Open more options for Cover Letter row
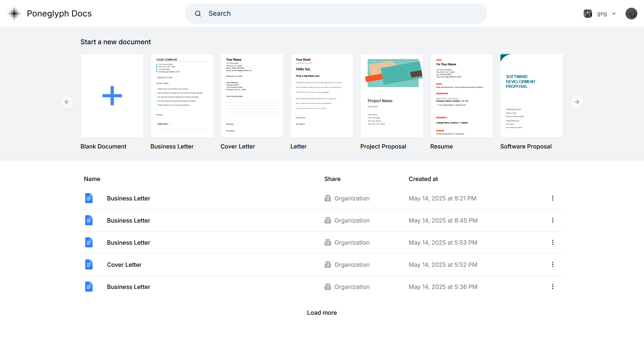Image resolution: width=644 pixels, height=362 pixels. 553,264
